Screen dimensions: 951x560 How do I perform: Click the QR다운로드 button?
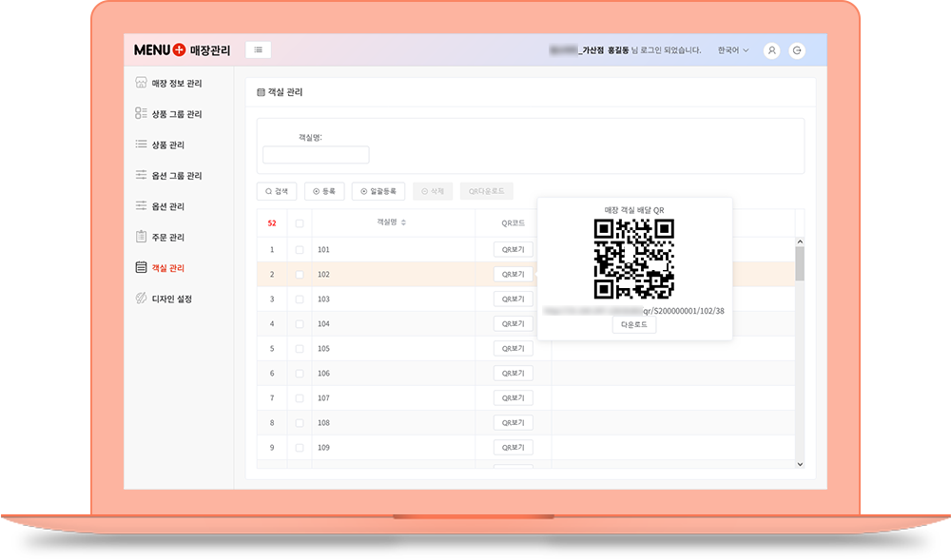(x=486, y=191)
